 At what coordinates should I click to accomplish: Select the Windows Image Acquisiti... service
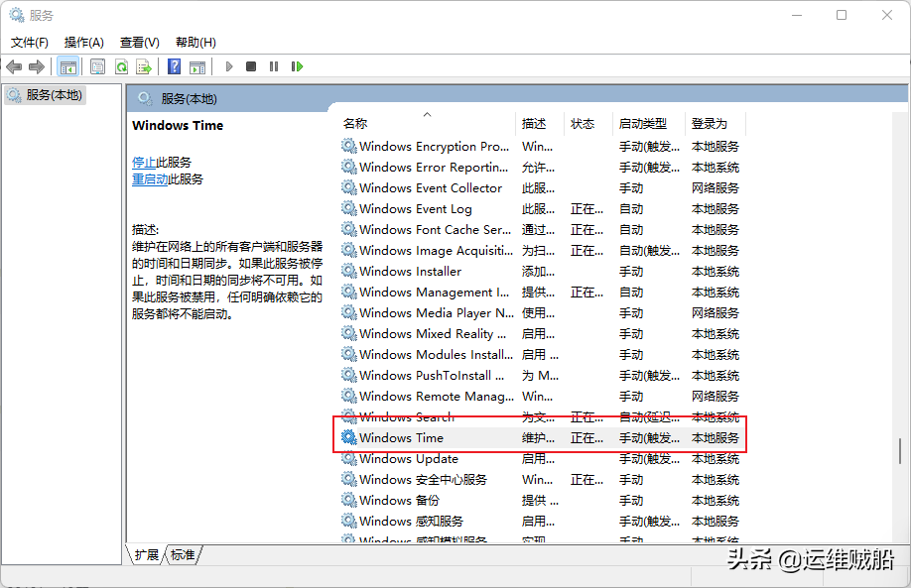coord(542,251)
